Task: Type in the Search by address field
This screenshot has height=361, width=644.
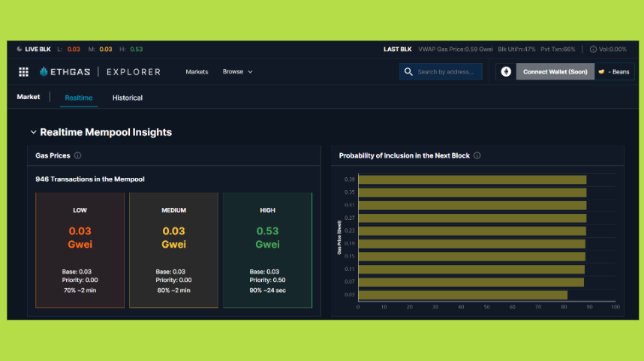Action: (x=446, y=72)
